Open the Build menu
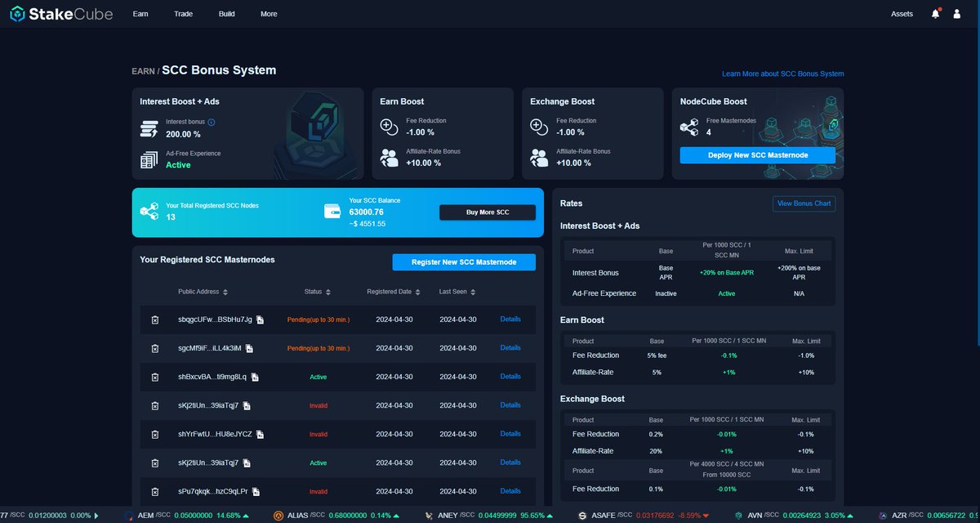The image size is (980, 523). pos(226,14)
